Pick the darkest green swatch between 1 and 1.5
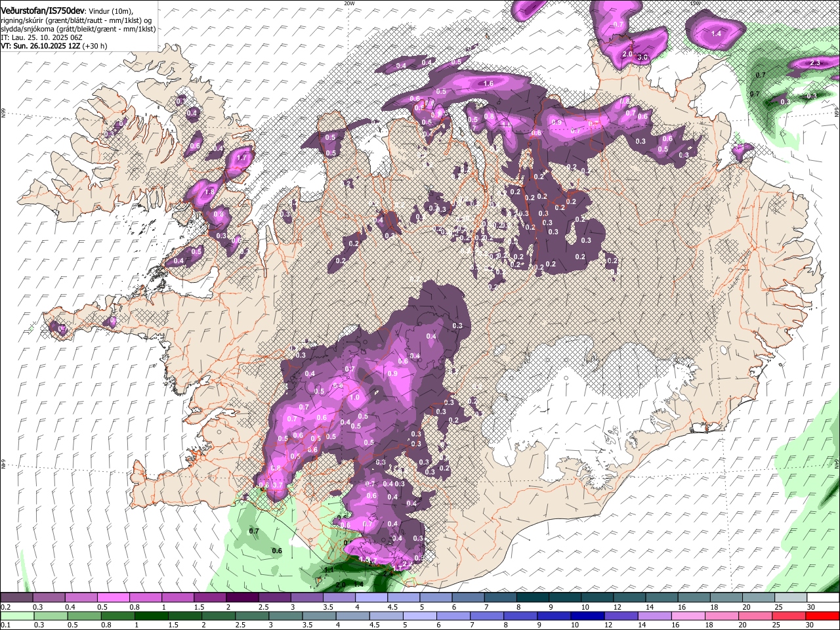The height and width of the screenshot is (630, 840). pos(150,616)
